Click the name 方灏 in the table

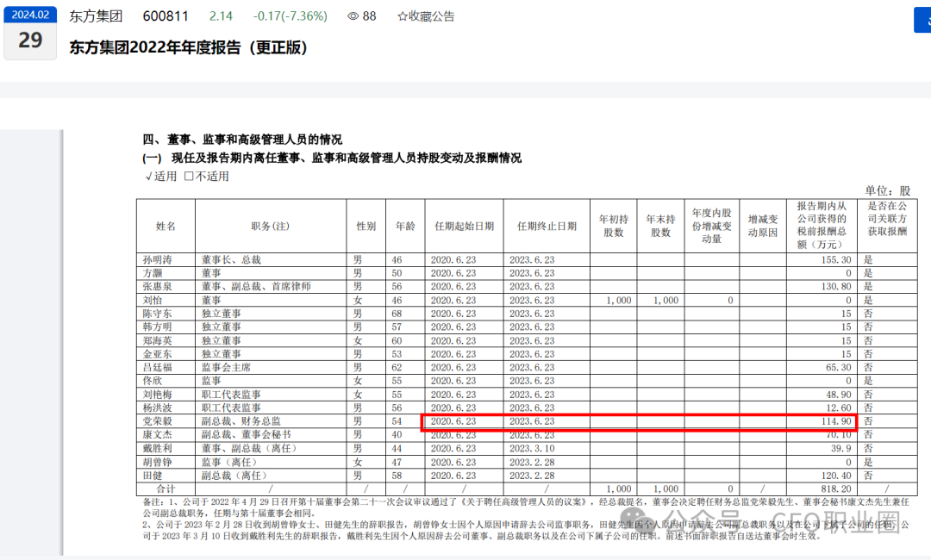pos(152,273)
